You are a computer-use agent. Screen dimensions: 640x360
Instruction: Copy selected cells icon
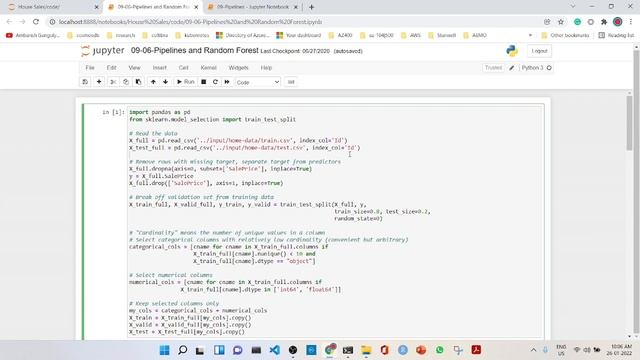coord(126,82)
